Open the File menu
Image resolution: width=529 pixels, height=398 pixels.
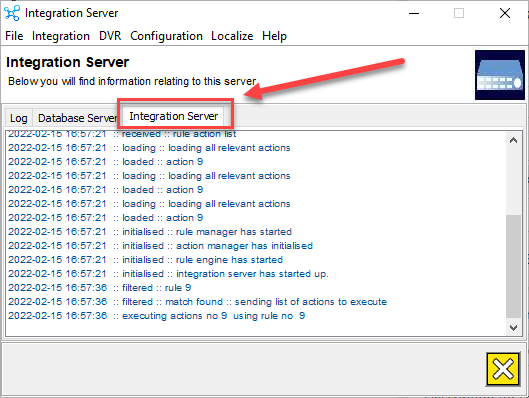[x=14, y=36]
